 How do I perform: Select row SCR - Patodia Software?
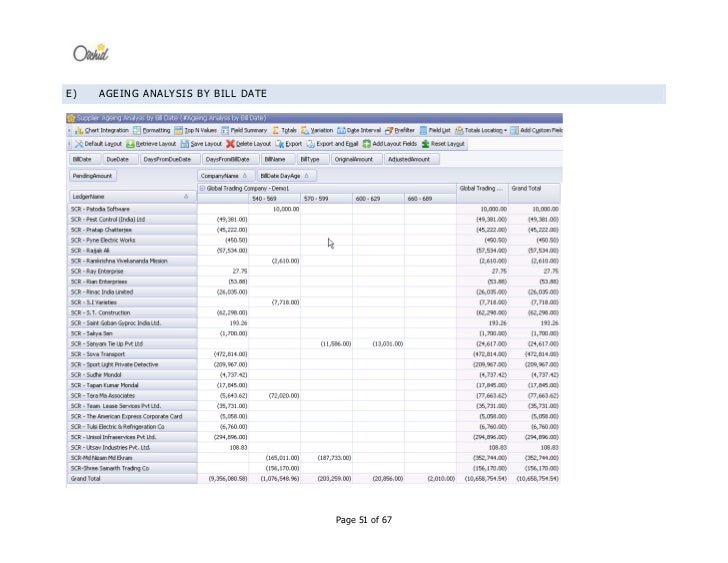[132, 209]
